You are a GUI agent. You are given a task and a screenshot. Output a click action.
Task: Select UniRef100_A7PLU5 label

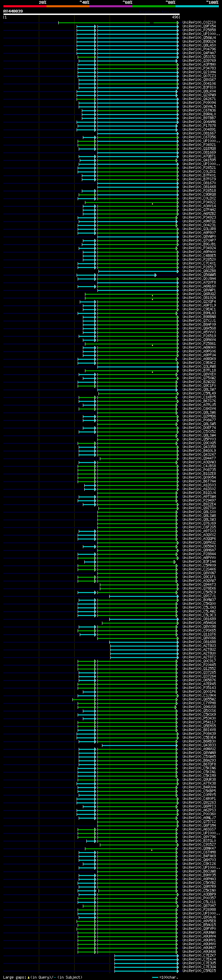pyautogui.click(x=199, y=405)
